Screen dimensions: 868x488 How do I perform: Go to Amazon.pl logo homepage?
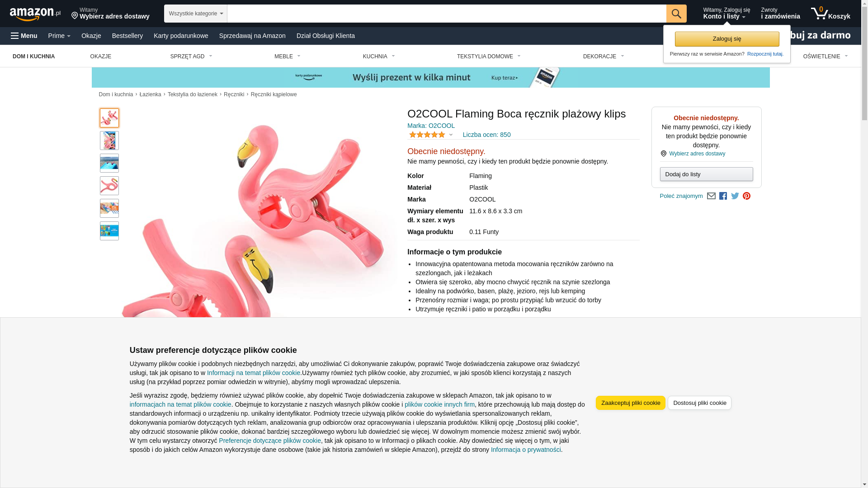35,14
